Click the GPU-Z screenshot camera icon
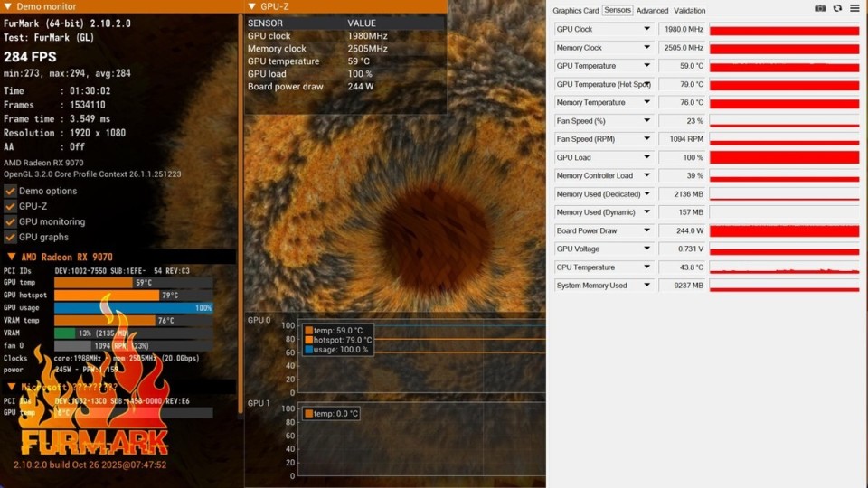The image size is (868, 488). 820,8
